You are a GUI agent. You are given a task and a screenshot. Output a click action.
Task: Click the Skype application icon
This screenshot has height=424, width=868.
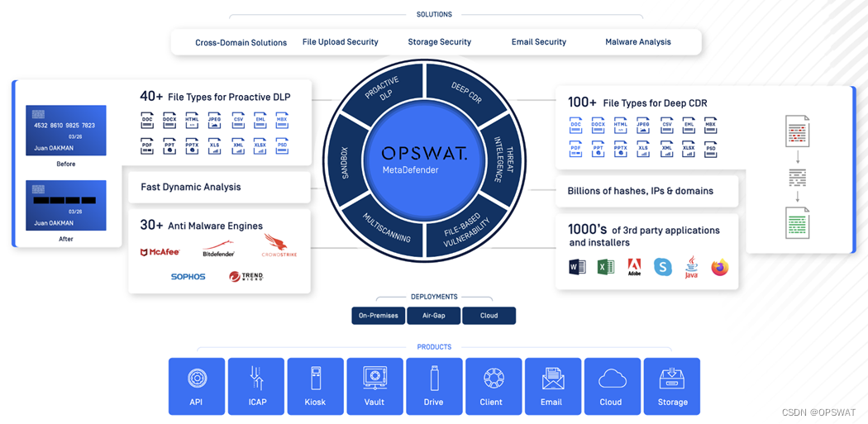[663, 267]
